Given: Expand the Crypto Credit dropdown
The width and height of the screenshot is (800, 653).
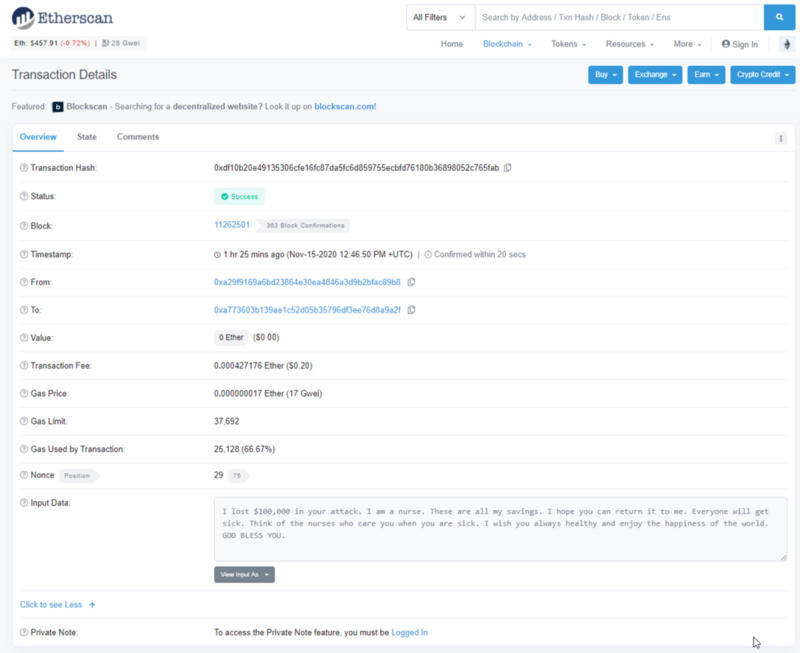Looking at the screenshot, I should tap(762, 75).
